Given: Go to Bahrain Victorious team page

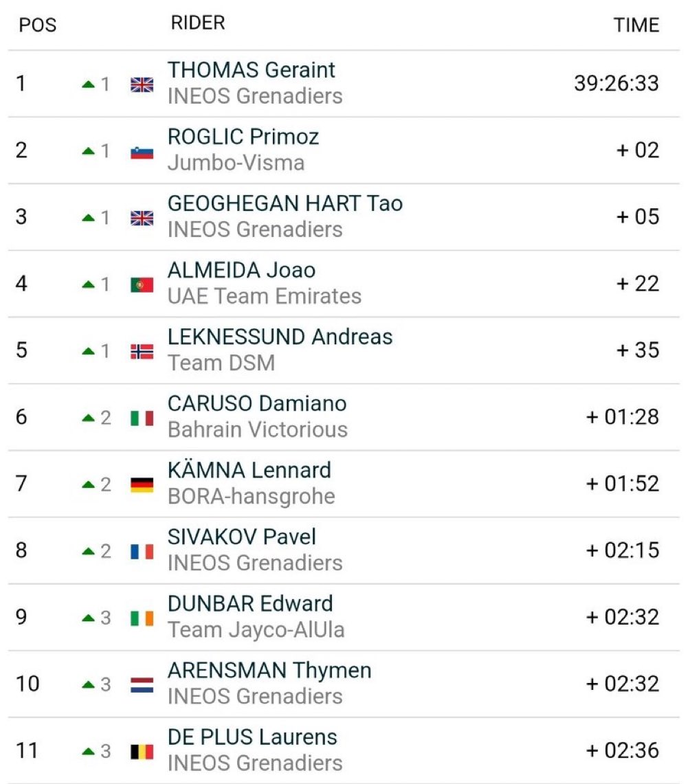Looking at the screenshot, I should tap(257, 429).
